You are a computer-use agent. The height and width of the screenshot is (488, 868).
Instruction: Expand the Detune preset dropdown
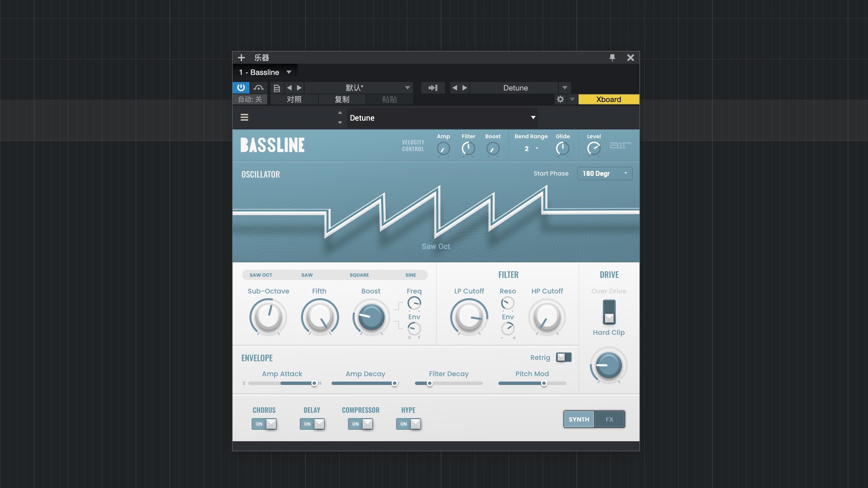point(533,117)
